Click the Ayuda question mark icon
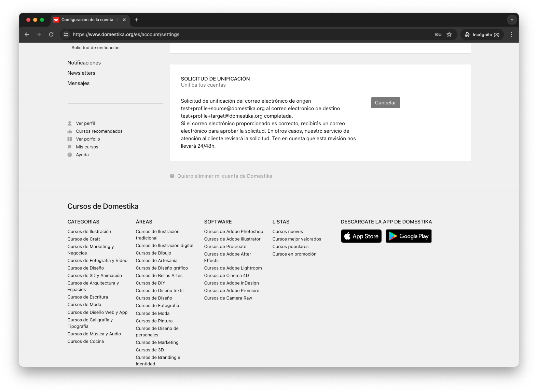The image size is (538, 392). pyautogui.click(x=70, y=155)
